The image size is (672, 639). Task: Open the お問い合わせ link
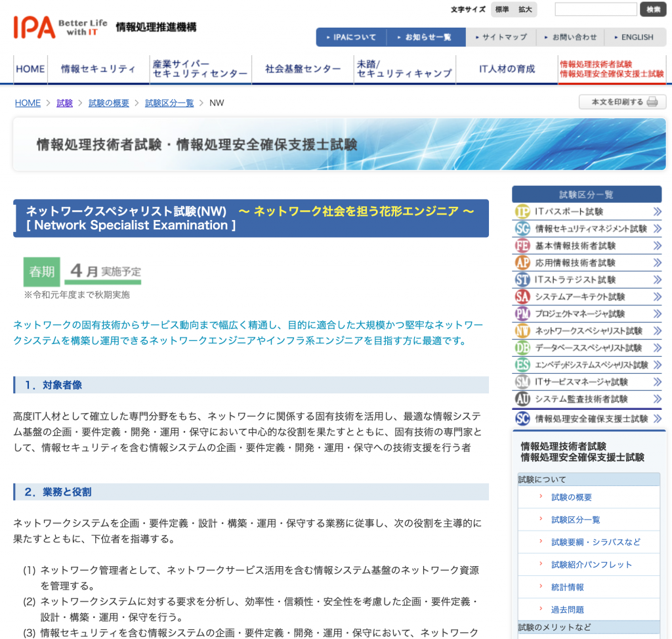point(570,37)
